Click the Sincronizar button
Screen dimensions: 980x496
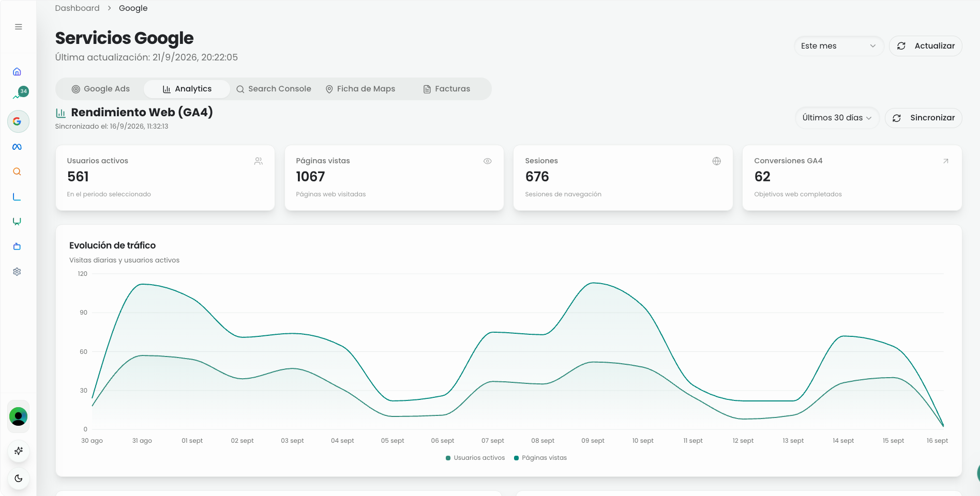pos(924,118)
